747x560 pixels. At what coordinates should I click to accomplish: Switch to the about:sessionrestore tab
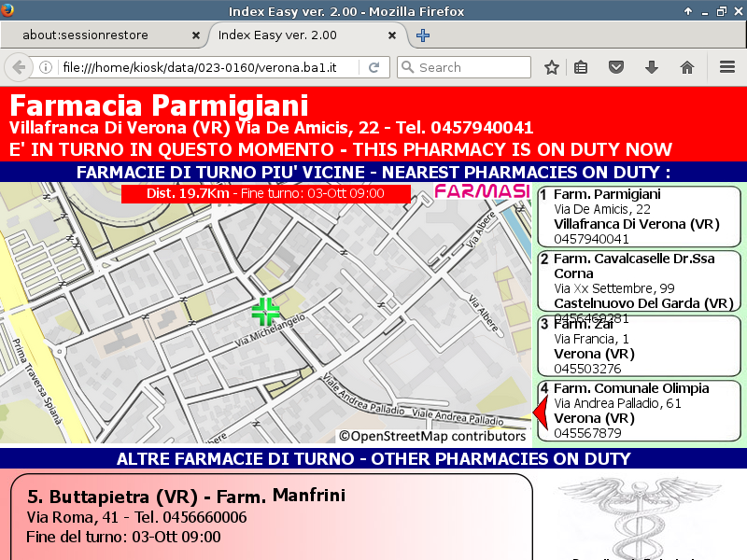(x=98, y=35)
